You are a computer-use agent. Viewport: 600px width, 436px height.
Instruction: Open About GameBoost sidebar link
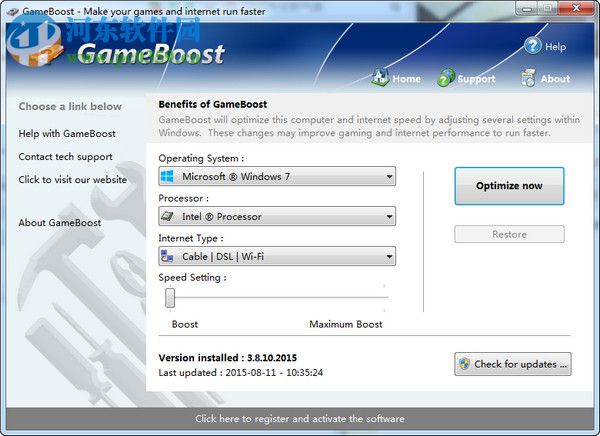pos(60,222)
